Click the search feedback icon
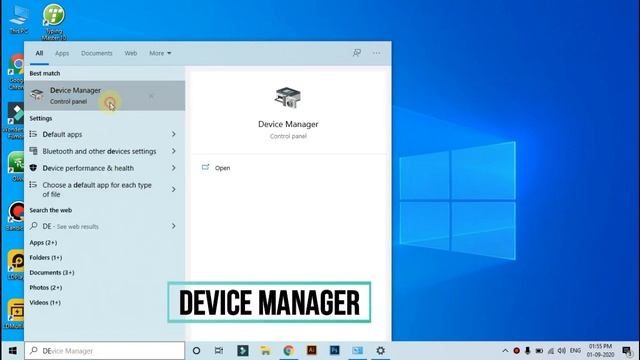 point(357,53)
